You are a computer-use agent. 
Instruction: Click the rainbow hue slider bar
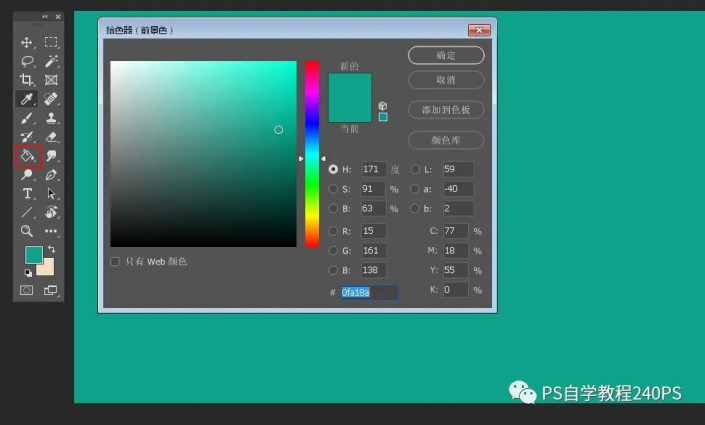pos(312,154)
